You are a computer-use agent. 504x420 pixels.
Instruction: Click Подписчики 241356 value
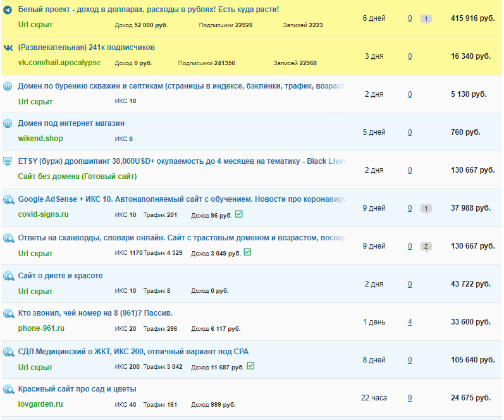[x=206, y=63]
